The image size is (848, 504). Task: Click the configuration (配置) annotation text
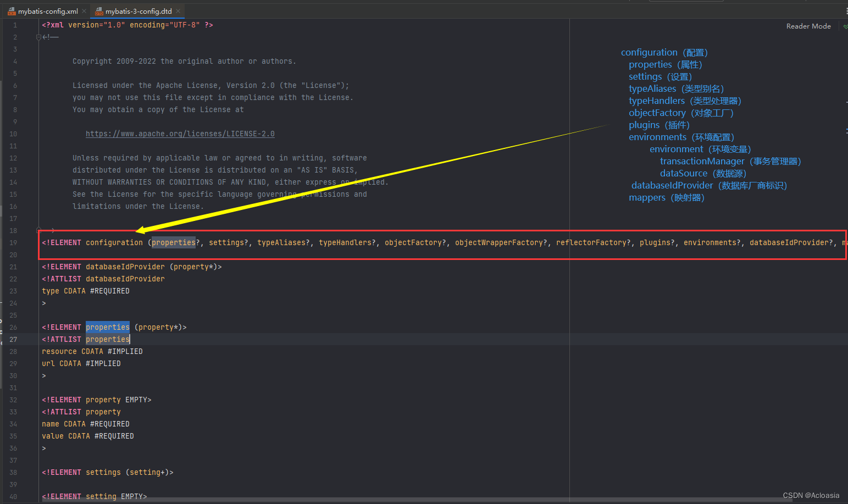point(663,52)
